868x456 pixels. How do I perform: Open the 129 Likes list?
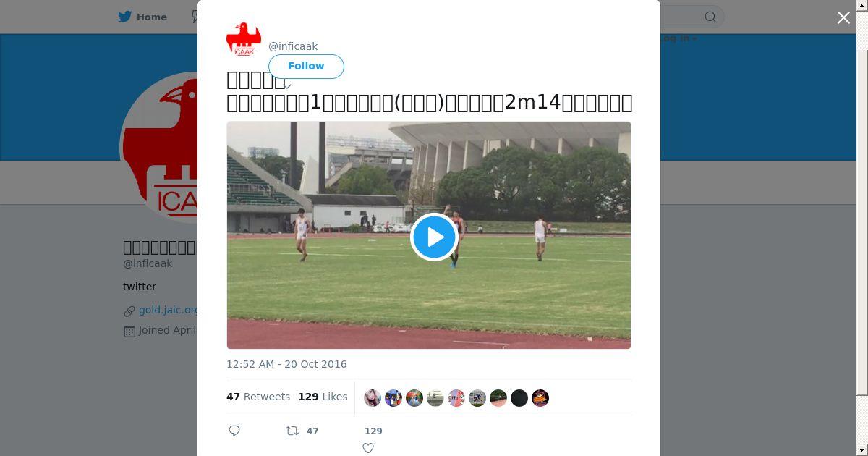323,397
